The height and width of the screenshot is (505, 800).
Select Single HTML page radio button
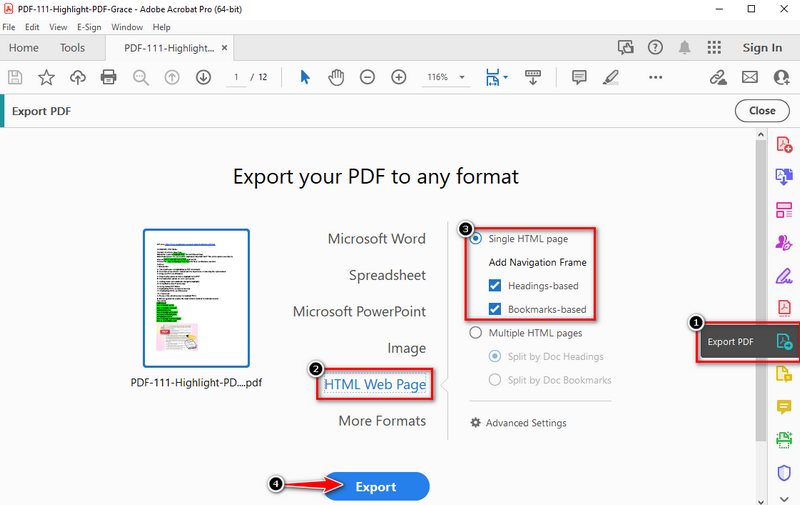point(476,239)
